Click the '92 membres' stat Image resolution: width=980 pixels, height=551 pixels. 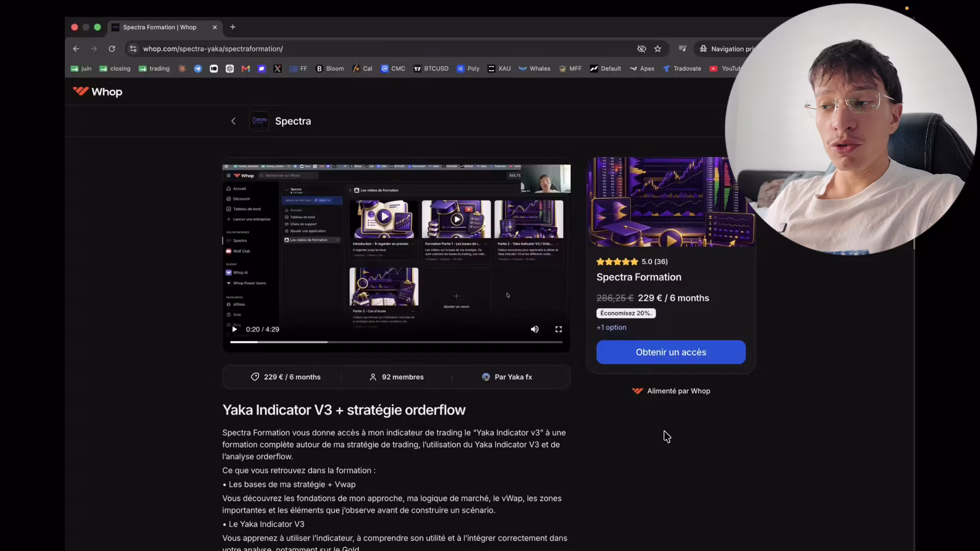pos(397,377)
